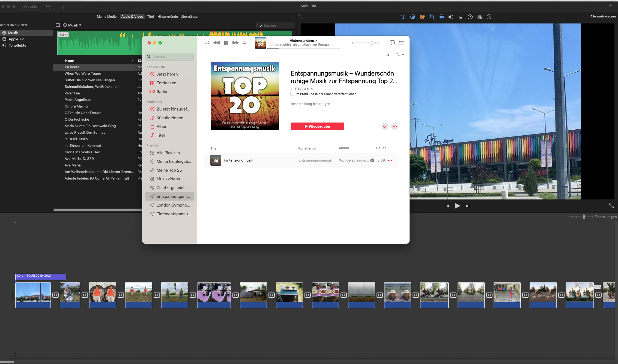Viewport: 618px width, 364px height.
Task: Open the color correction palette tool
Action: (422, 17)
